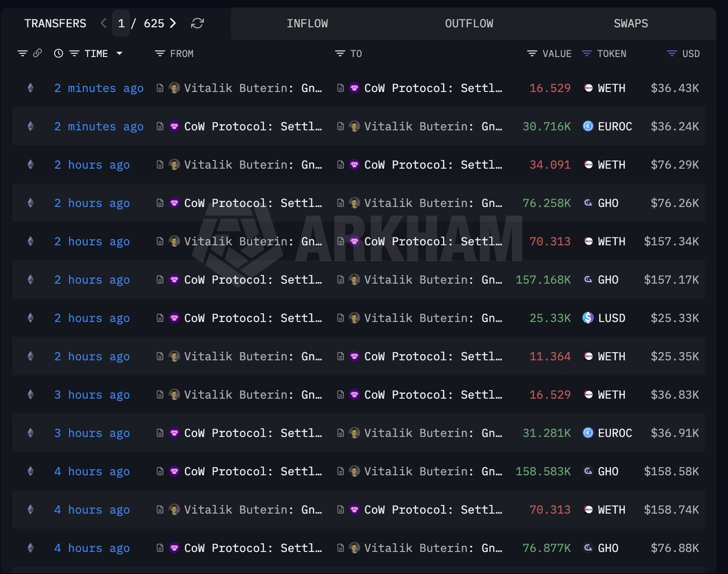Click the value 158.583K
The width and height of the screenshot is (728, 574).
tap(544, 471)
